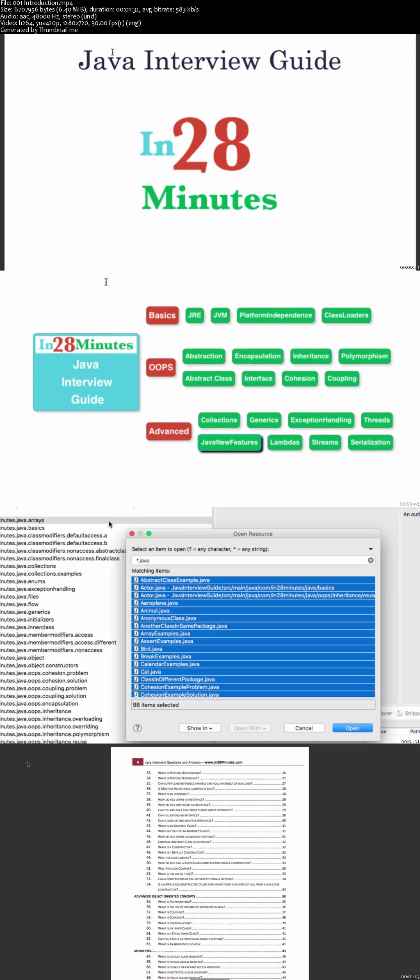The image size is (420, 980).
Task: Select the inutes.java.exceptionhandling package row
Action: pos(37,589)
